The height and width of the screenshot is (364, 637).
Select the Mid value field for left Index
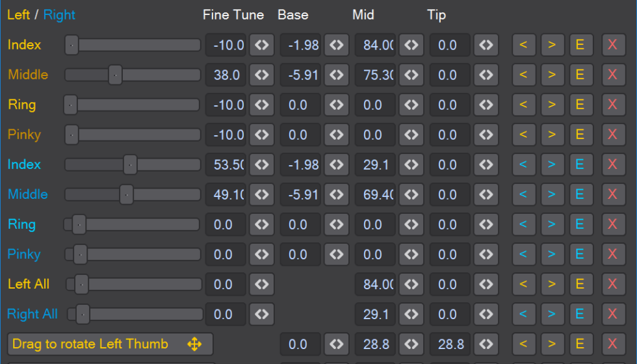pos(375,45)
